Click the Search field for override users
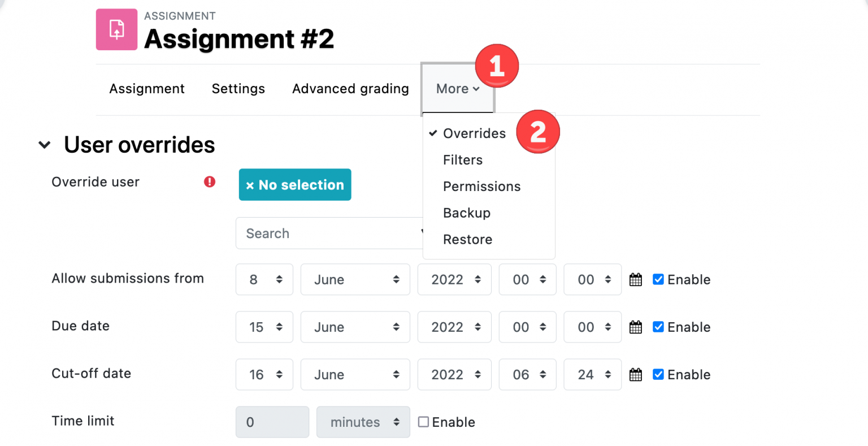This screenshot has width=868, height=446. click(x=316, y=233)
